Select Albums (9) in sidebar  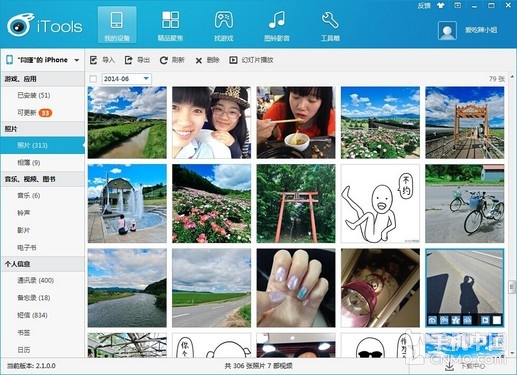click(x=43, y=163)
